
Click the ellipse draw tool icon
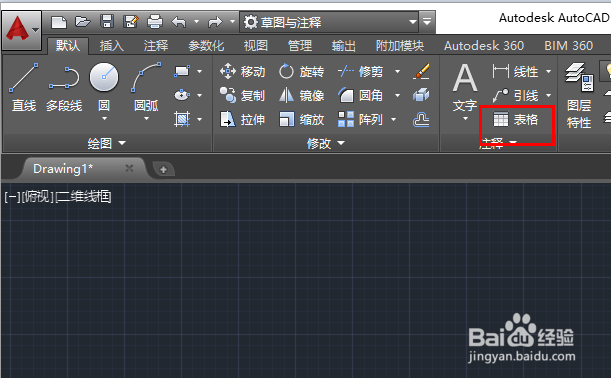[x=182, y=95]
